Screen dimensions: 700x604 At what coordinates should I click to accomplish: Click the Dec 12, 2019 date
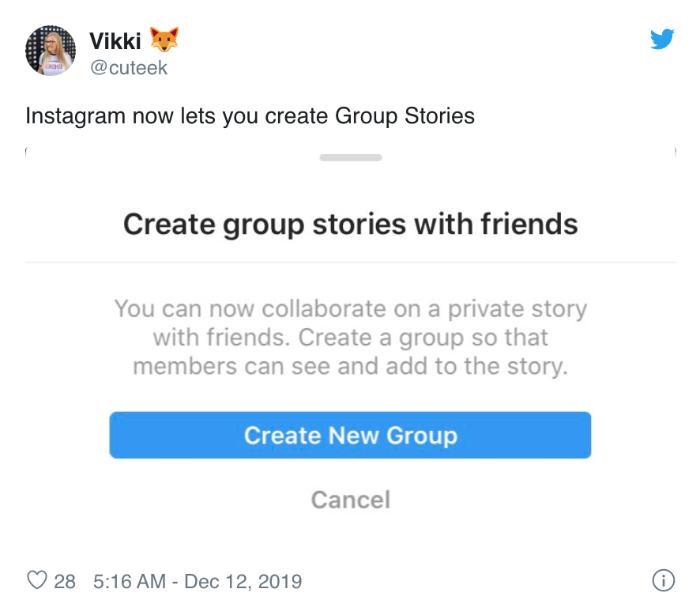click(243, 582)
